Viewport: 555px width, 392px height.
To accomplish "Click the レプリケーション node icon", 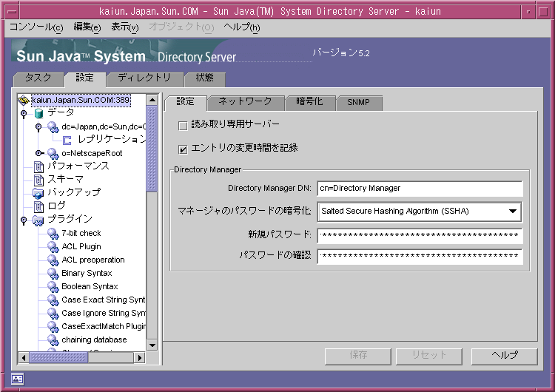I will 67,140.
